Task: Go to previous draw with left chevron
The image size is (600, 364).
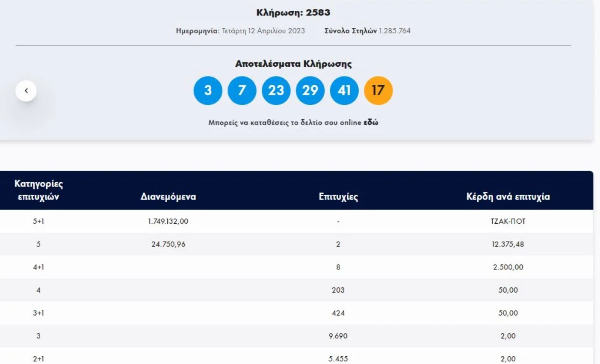Action: pos(26,91)
